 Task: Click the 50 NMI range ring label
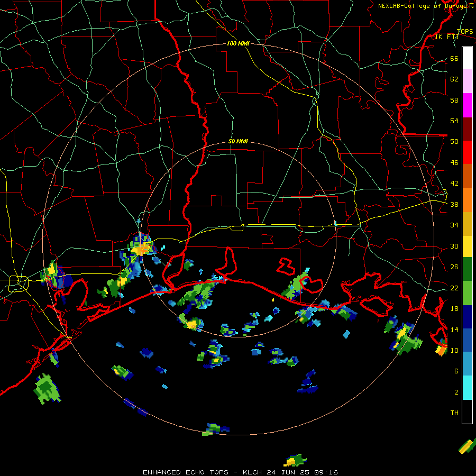239,141
